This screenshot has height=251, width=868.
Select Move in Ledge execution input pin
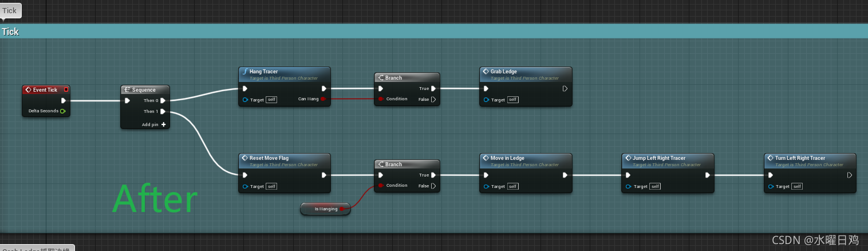[486, 175]
